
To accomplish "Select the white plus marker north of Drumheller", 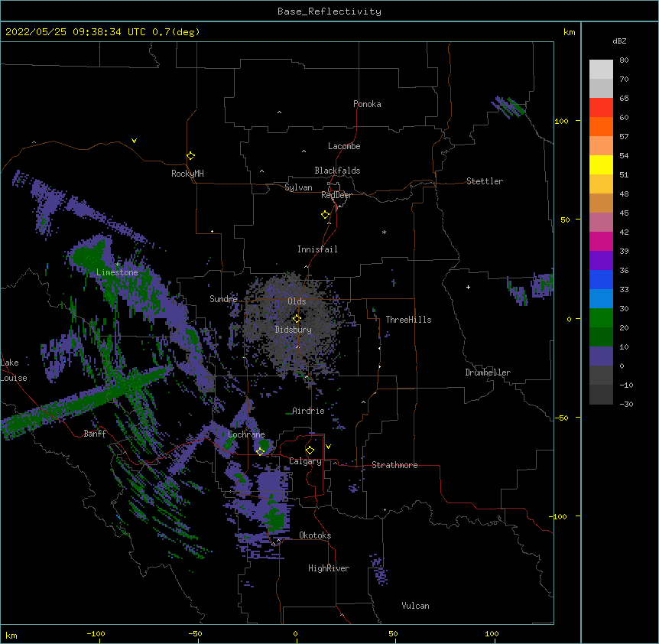I will (x=468, y=287).
